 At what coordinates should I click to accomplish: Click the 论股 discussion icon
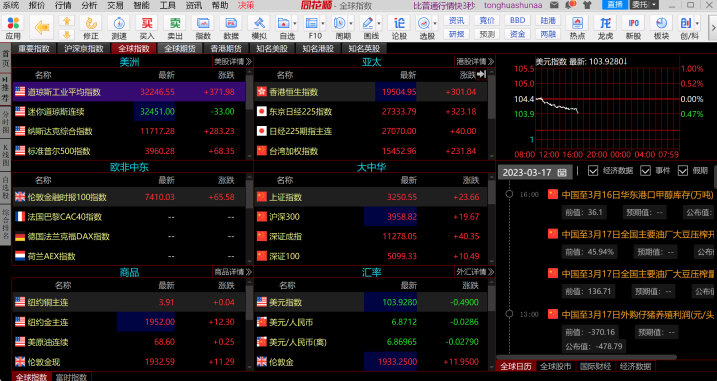pos(399,27)
